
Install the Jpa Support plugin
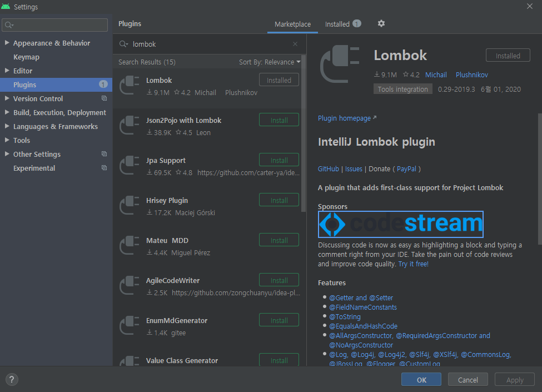coord(279,160)
